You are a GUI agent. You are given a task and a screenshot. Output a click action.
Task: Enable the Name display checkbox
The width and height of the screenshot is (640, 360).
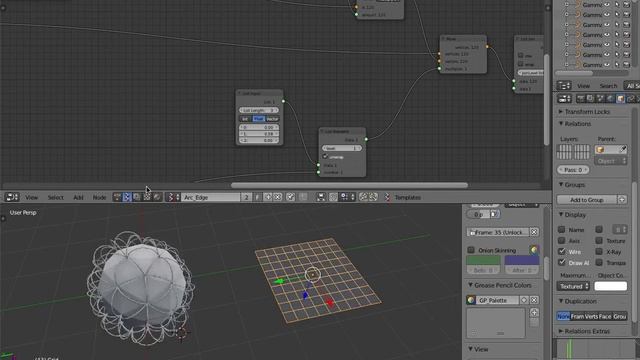click(562, 229)
